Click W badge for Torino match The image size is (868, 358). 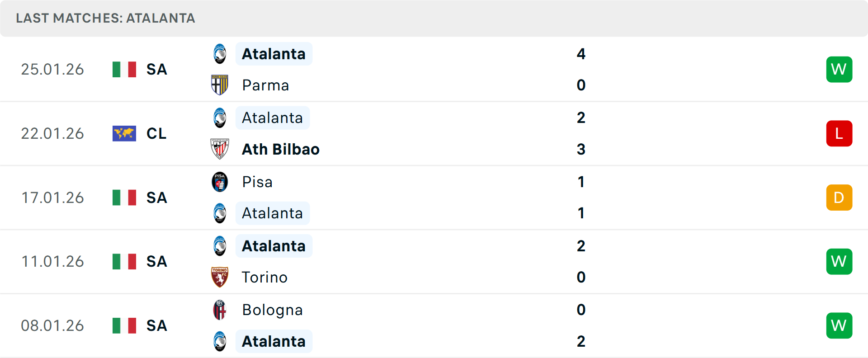click(839, 261)
